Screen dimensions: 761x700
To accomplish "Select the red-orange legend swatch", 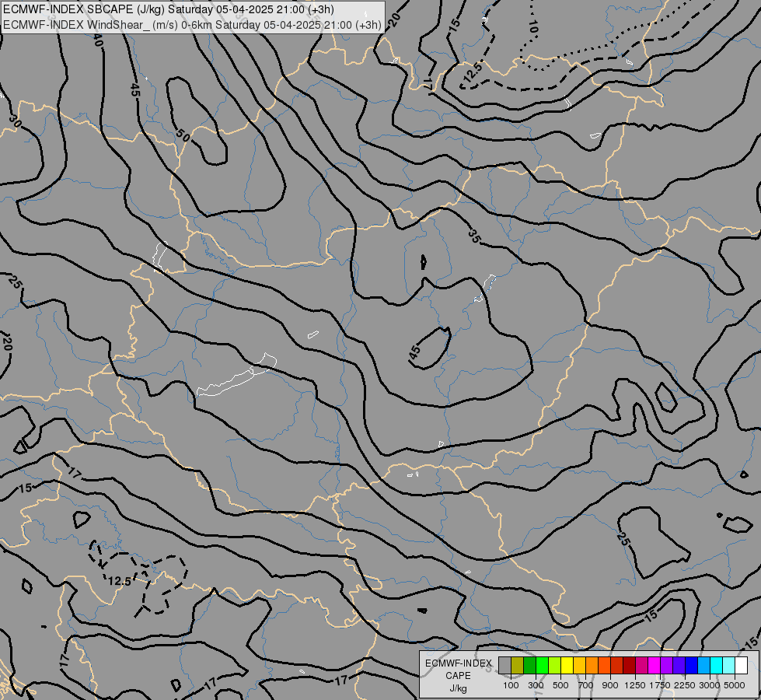I will click(604, 666).
